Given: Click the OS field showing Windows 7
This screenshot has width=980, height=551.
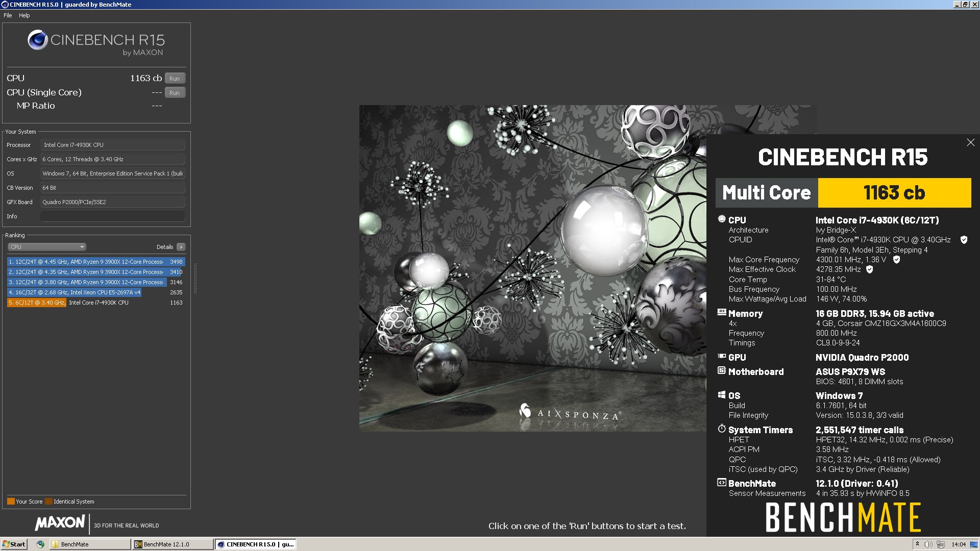Looking at the screenshot, I should coord(112,173).
